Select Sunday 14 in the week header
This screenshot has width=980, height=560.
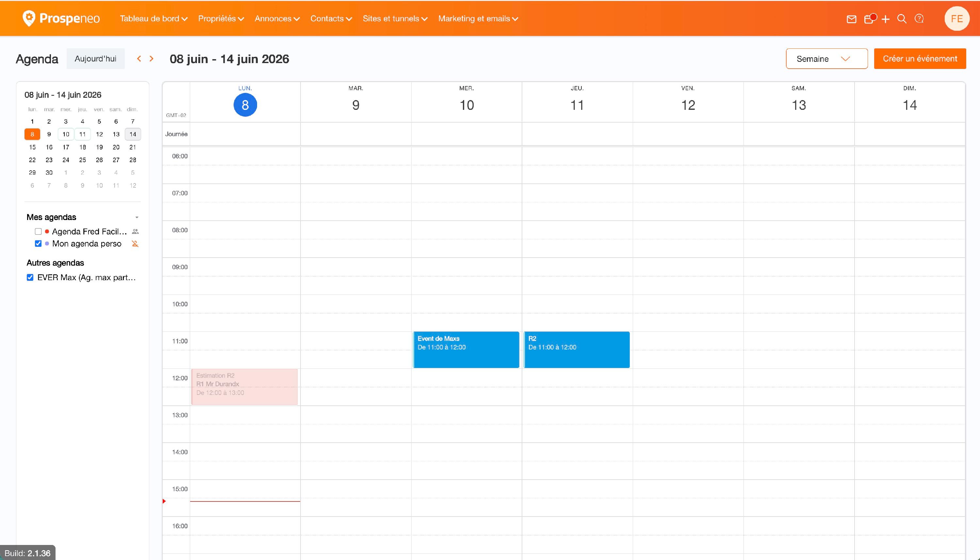pos(910,105)
